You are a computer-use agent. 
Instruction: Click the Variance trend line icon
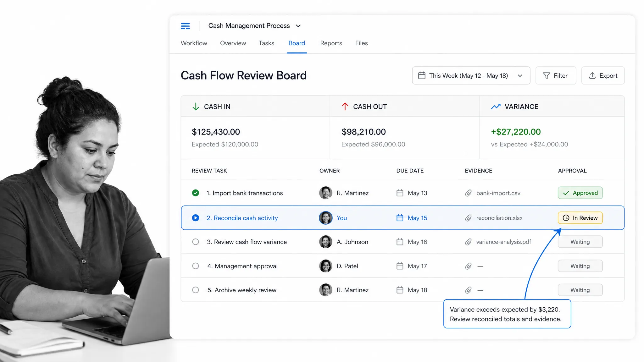tap(496, 107)
